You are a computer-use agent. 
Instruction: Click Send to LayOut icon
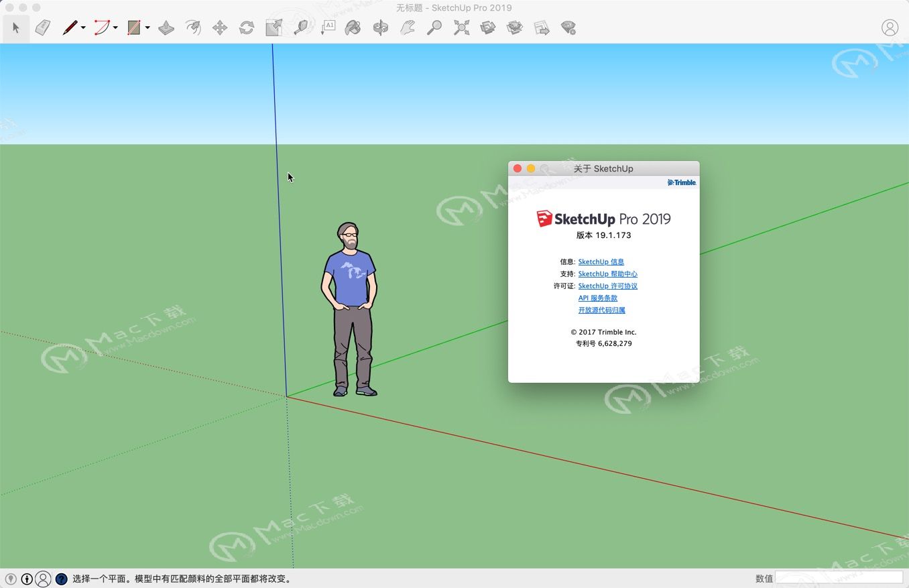542,28
